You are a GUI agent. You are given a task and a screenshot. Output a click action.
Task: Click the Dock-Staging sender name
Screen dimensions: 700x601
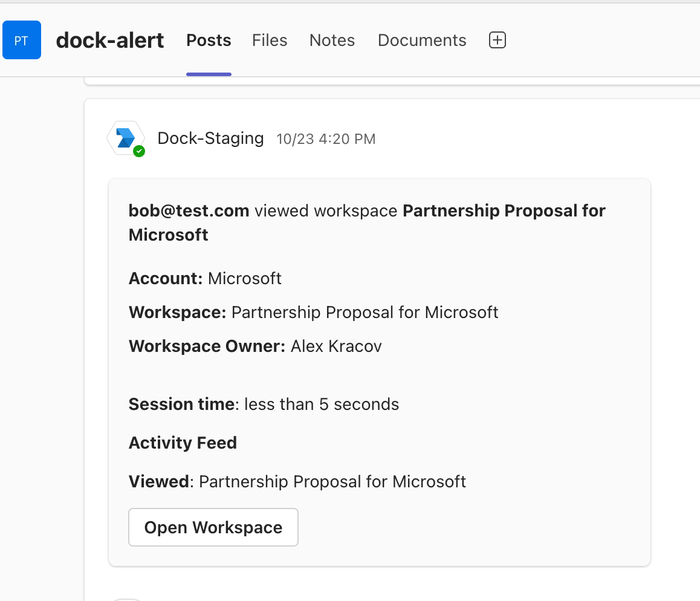(x=210, y=138)
